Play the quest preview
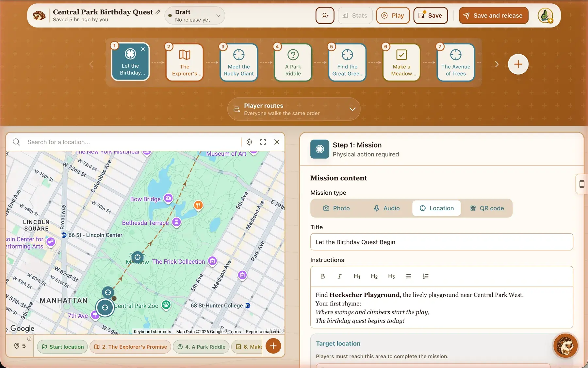588x368 pixels. click(393, 15)
